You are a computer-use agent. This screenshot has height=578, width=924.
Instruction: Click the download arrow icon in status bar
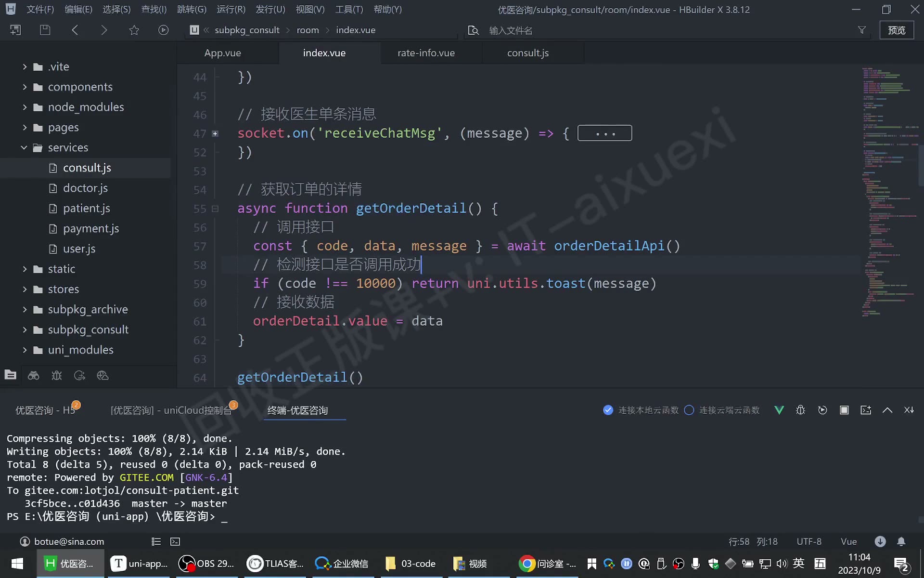[880, 541]
